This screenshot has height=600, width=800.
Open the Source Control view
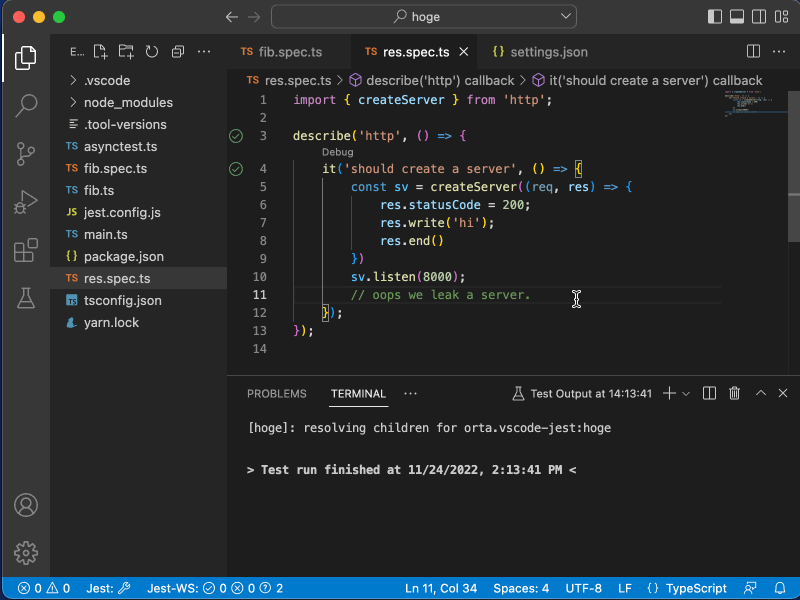(25, 153)
